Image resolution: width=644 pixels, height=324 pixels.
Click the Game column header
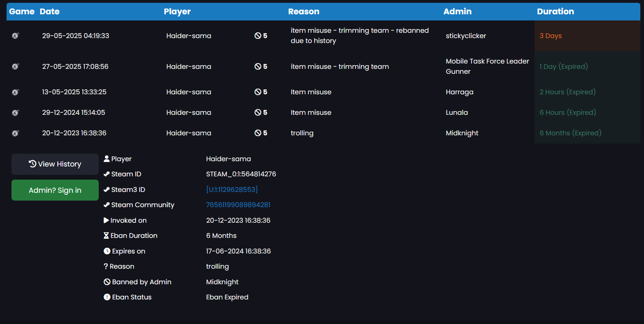[x=22, y=11]
